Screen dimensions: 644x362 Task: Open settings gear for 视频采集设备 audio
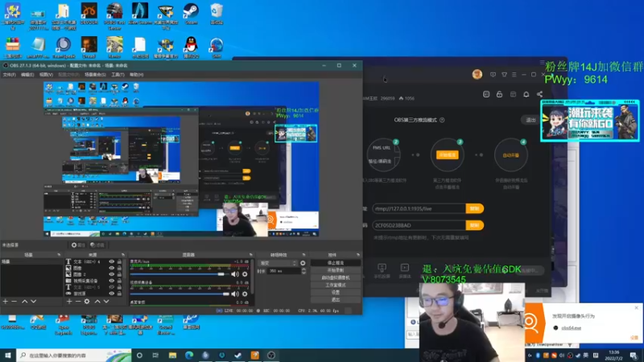(245, 294)
